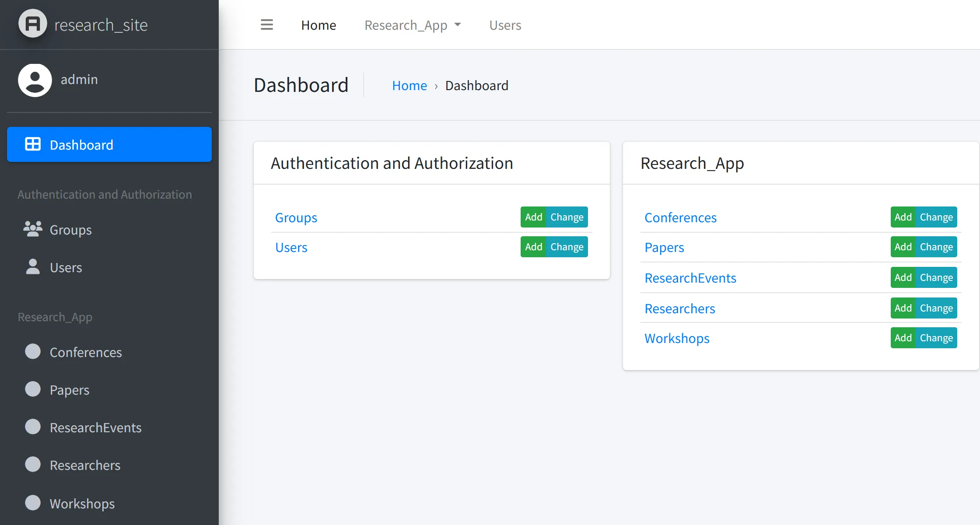Click the circle icon beside Workshops

click(x=33, y=503)
